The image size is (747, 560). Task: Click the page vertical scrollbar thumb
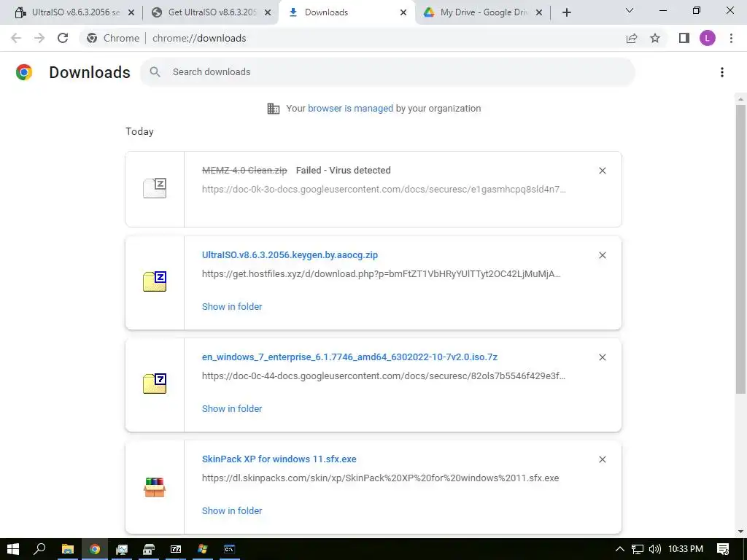point(740,249)
